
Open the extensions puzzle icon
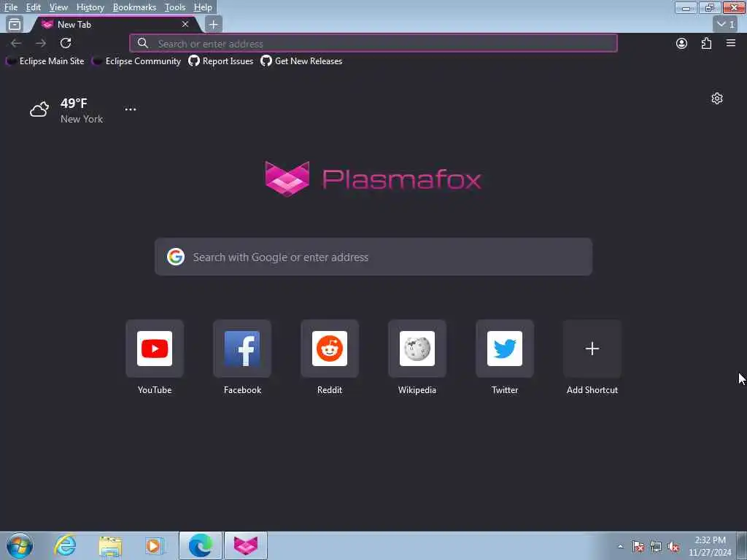tap(706, 43)
